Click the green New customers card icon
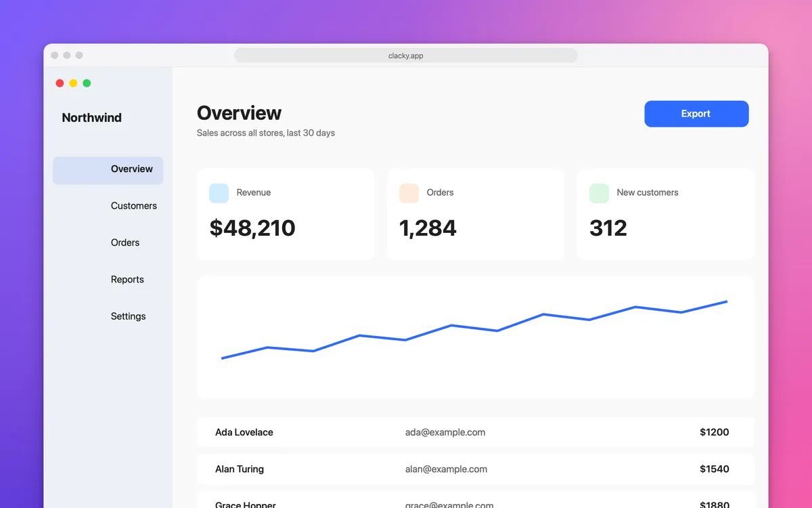This screenshot has height=508, width=812. (x=599, y=193)
